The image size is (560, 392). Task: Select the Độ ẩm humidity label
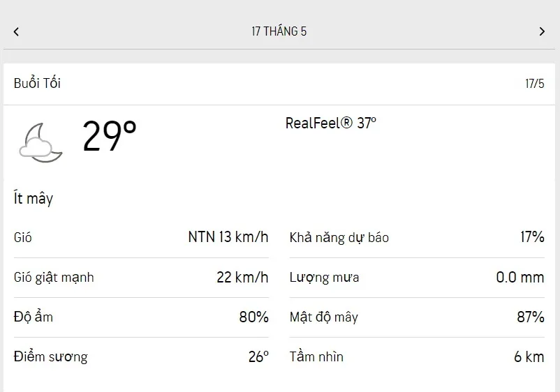pos(34,317)
